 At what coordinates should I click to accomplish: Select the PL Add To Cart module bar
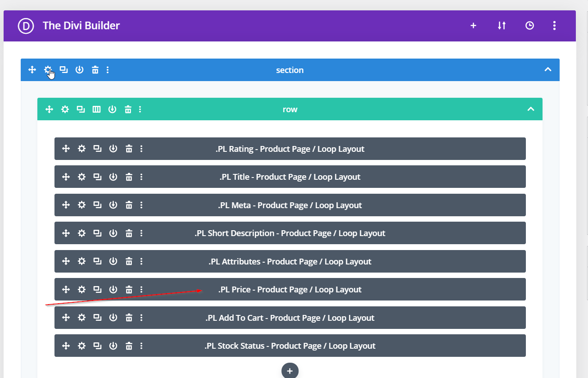point(290,318)
